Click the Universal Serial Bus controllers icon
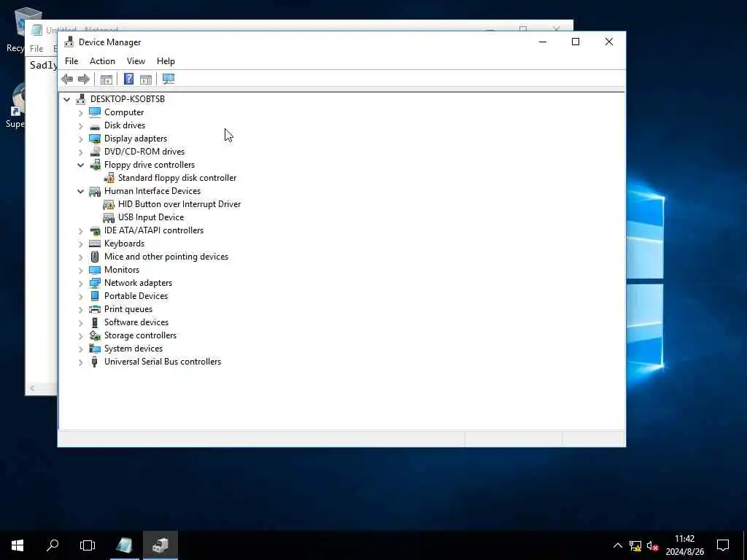The image size is (747, 560). coord(95,362)
